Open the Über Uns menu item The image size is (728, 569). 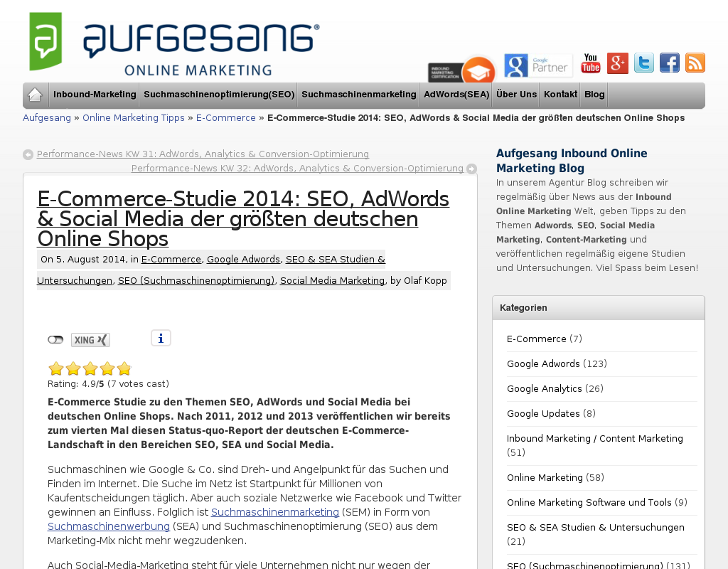click(x=516, y=95)
